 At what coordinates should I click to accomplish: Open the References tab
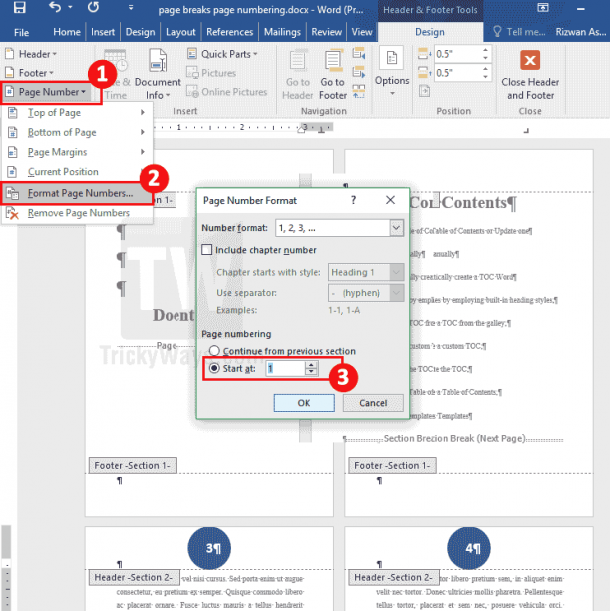pos(230,32)
